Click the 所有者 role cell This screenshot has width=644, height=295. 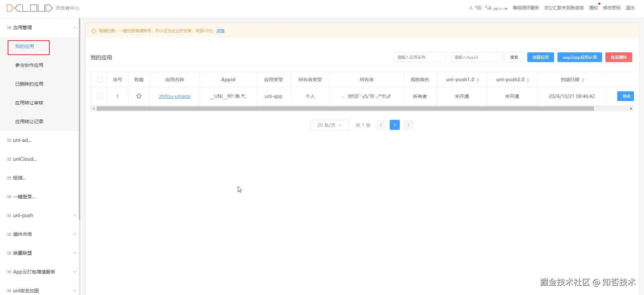tap(420, 96)
